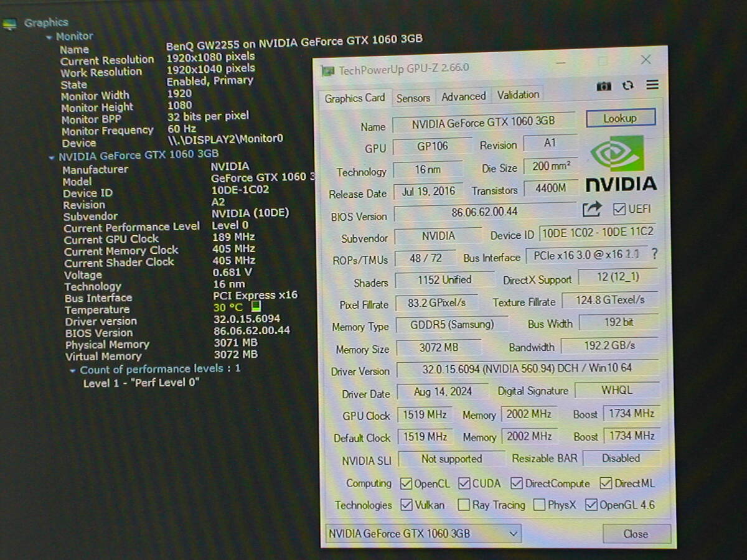The width and height of the screenshot is (747, 560).
Task: Collapse the NVIDIA GeForce GTX 1060 3GB node
Action: (51, 157)
